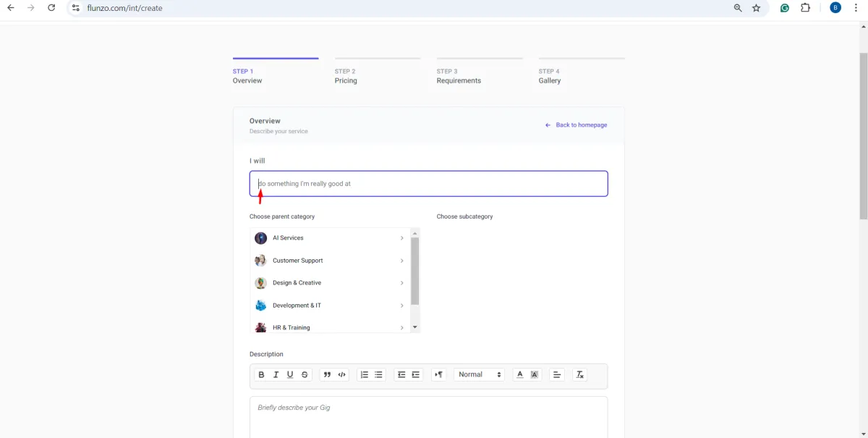Click the clear formatting icon

point(579,375)
